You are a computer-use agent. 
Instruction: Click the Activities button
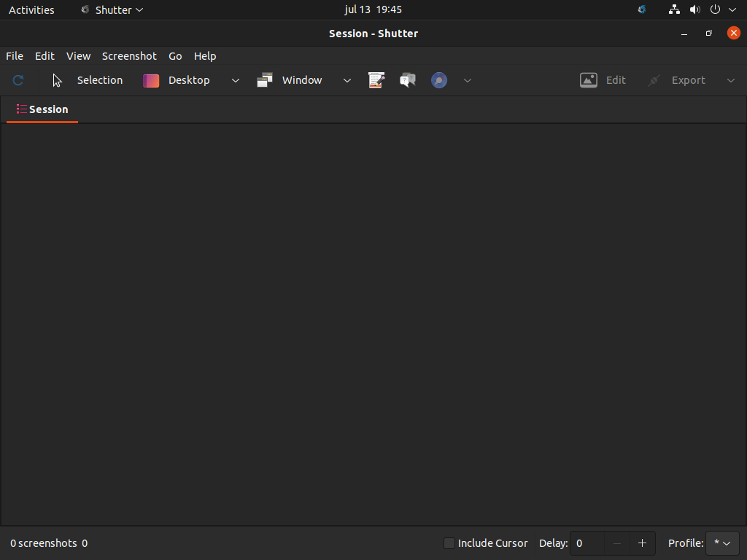click(31, 10)
